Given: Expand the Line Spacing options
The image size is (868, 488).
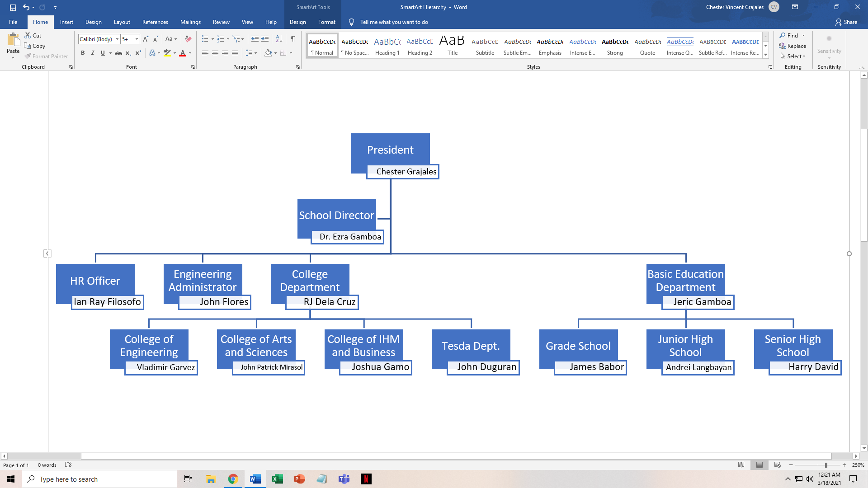Looking at the screenshot, I should (x=255, y=53).
